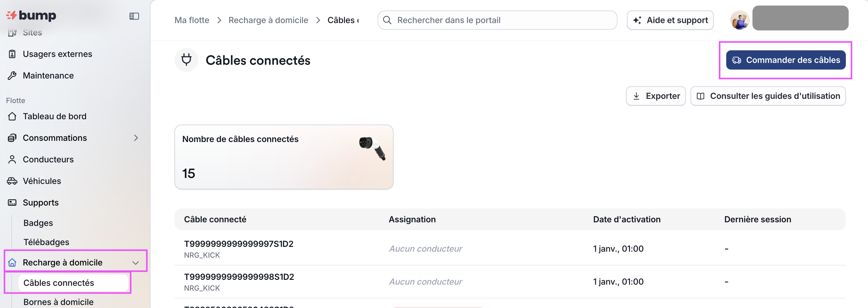868x308 pixels.
Task: Open the Supports section
Action: [40, 203]
